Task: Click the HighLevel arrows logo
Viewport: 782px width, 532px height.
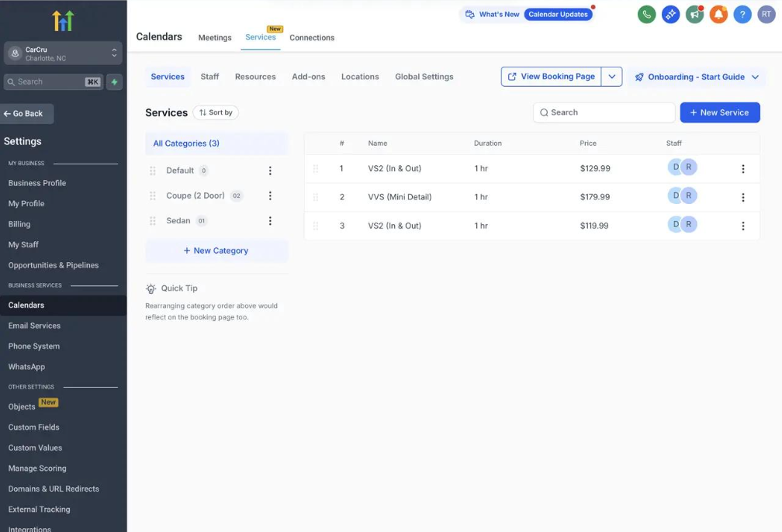Action: 63,20
